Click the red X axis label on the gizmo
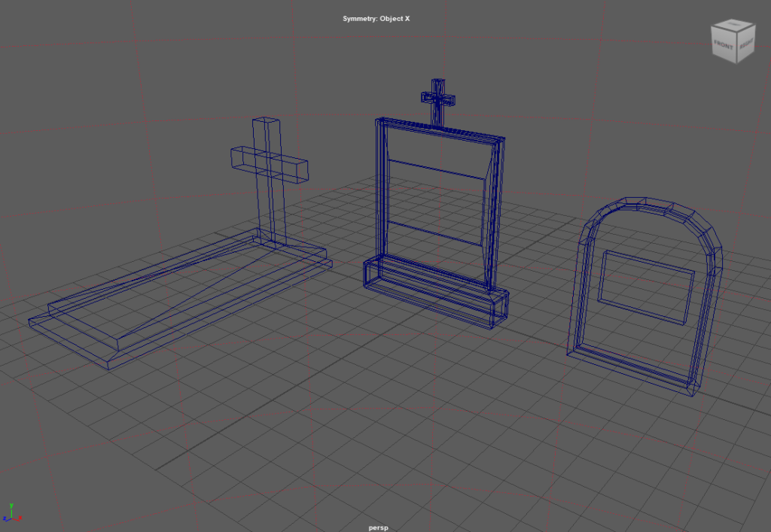771x532 pixels. (20, 518)
